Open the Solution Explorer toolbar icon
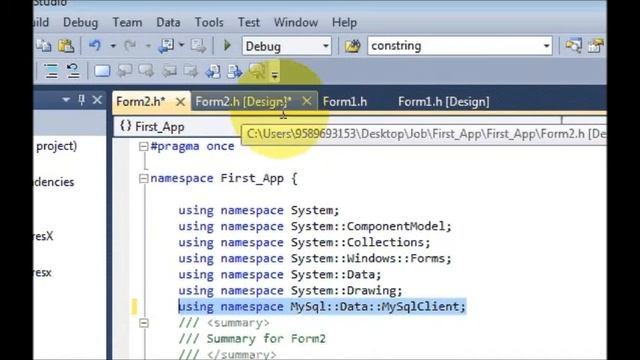 click(573, 46)
